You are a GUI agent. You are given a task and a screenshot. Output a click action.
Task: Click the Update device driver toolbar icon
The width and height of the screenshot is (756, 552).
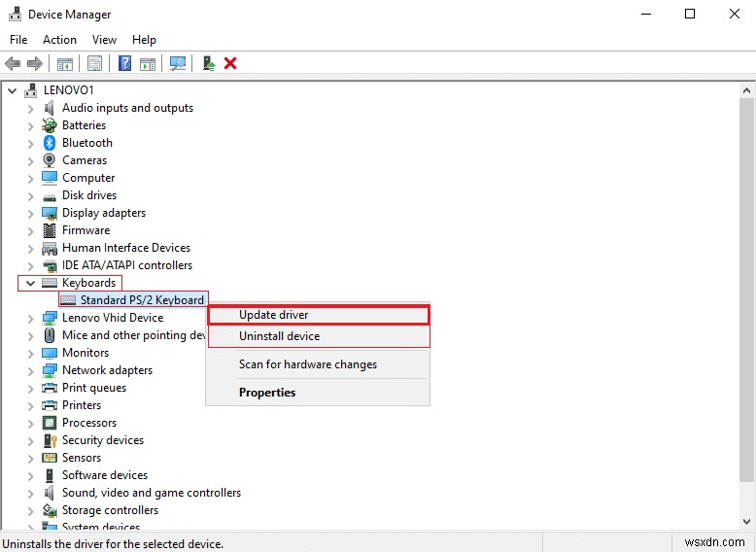pos(208,63)
